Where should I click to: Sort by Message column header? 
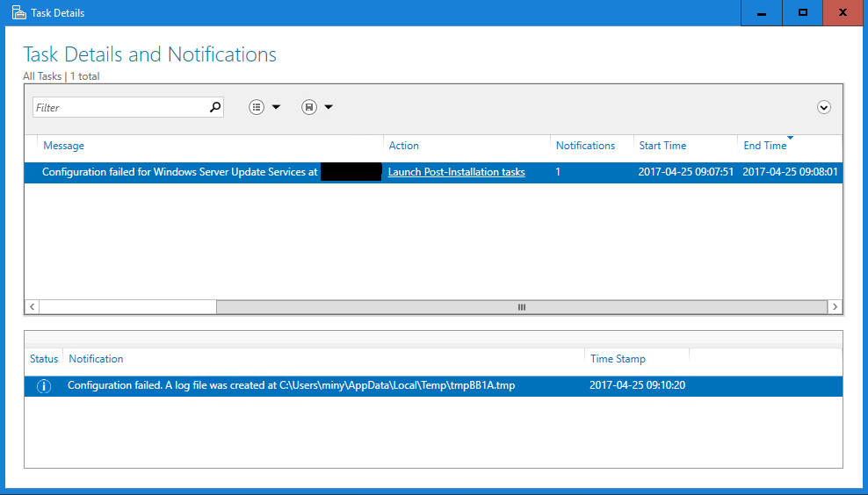click(64, 146)
